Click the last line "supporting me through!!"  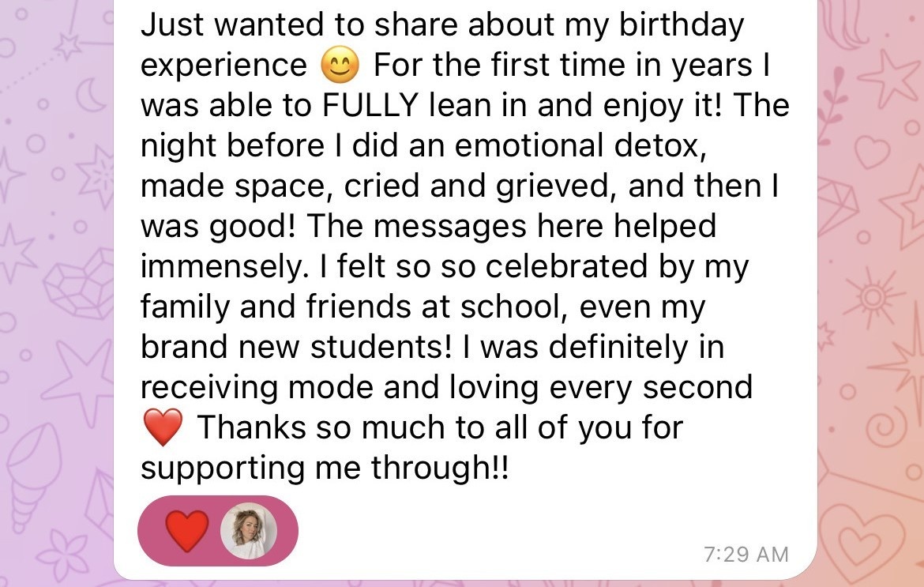325,468
